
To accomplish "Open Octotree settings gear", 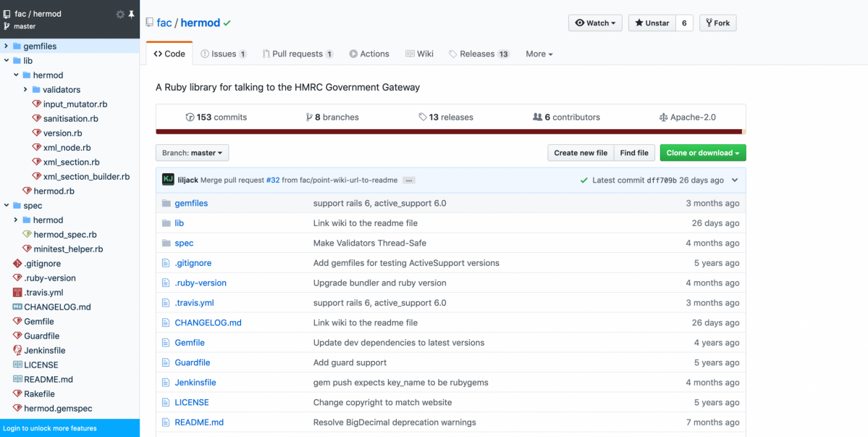I will [x=120, y=14].
